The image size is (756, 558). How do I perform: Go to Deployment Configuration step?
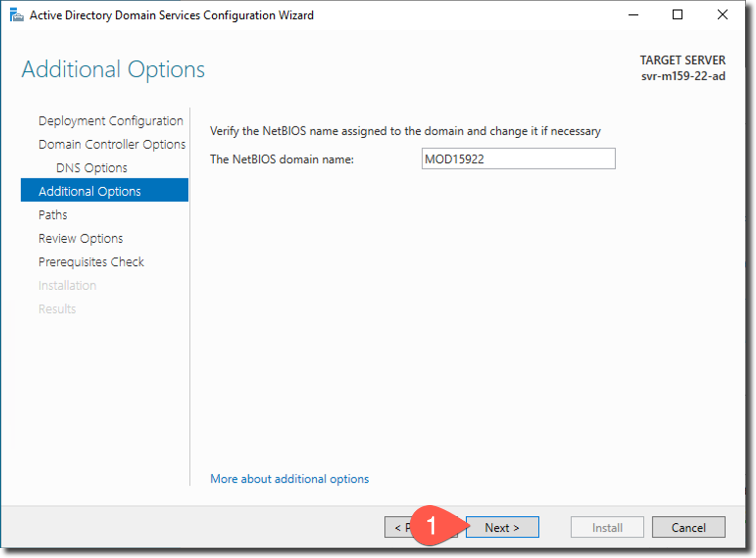pyautogui.click(x=111, y=121)
